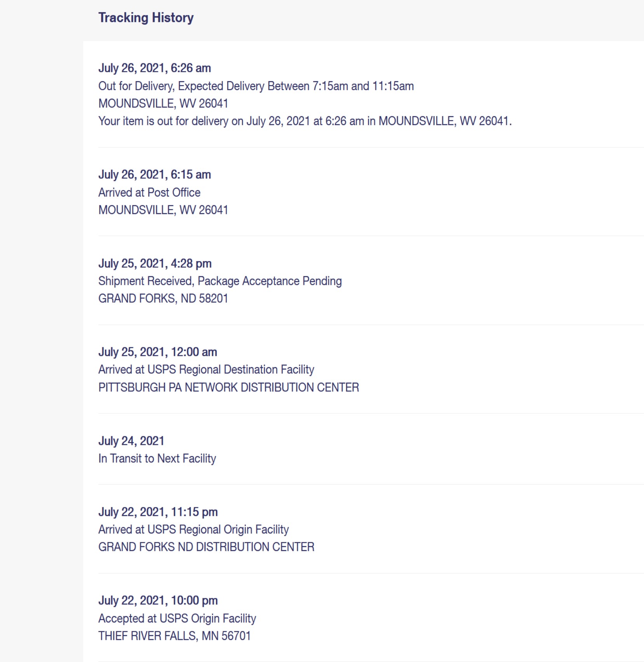Click the Arrived at Post Office status
This screenshot has width=644, height=662.
(149, 192)
